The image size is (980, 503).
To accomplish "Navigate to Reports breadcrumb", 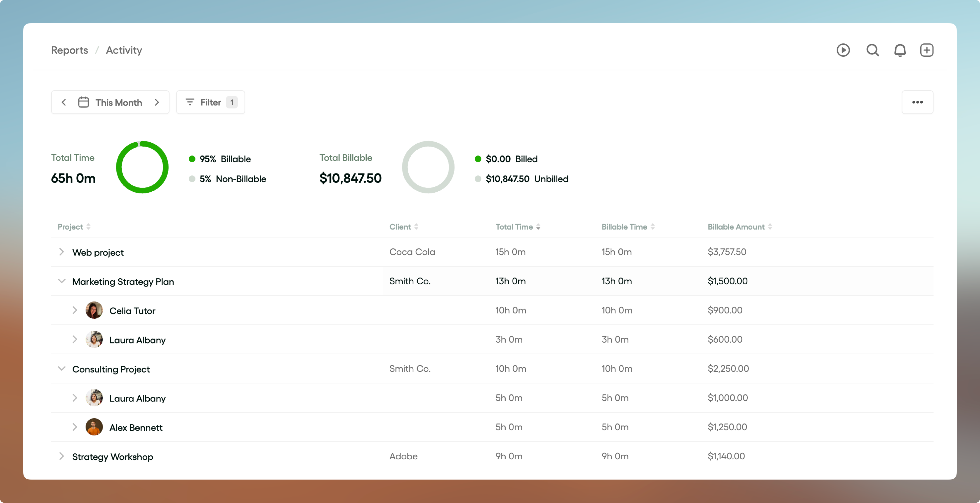I will tap(69, 50).
